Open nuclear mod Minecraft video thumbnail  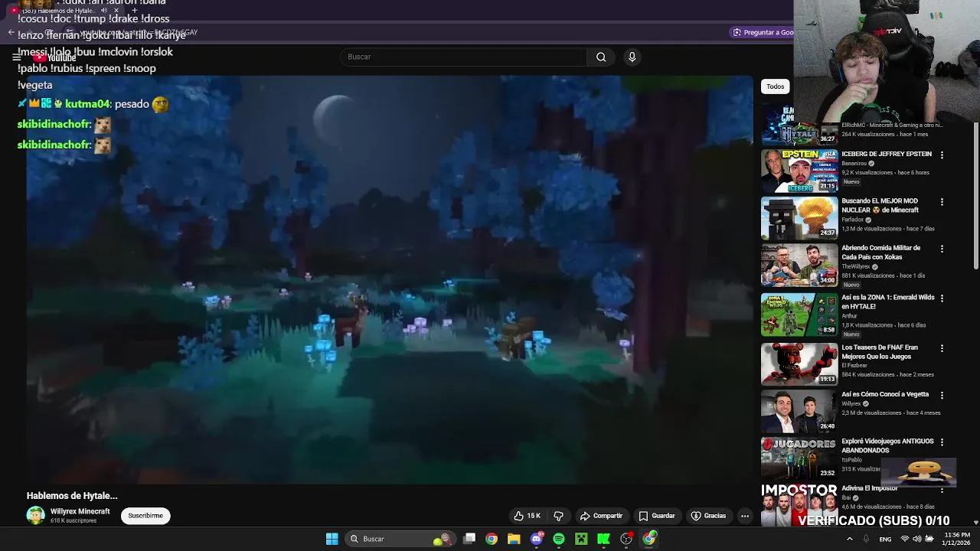pos(799,218)
